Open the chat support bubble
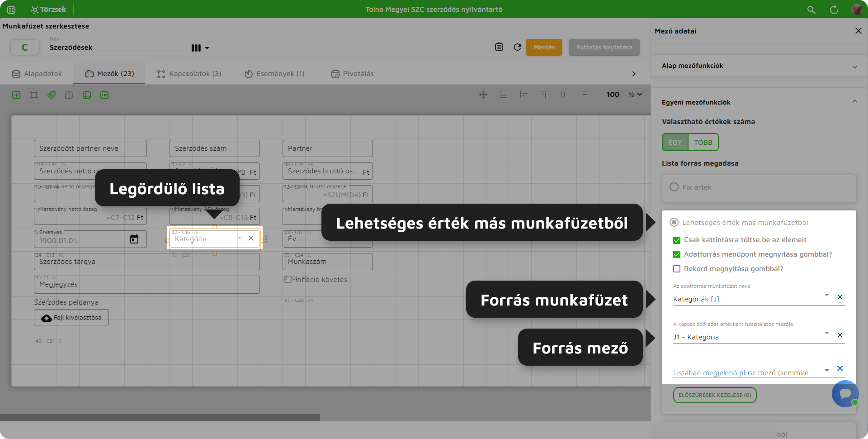This screenshot has width=868, height=439. (845, 394)
